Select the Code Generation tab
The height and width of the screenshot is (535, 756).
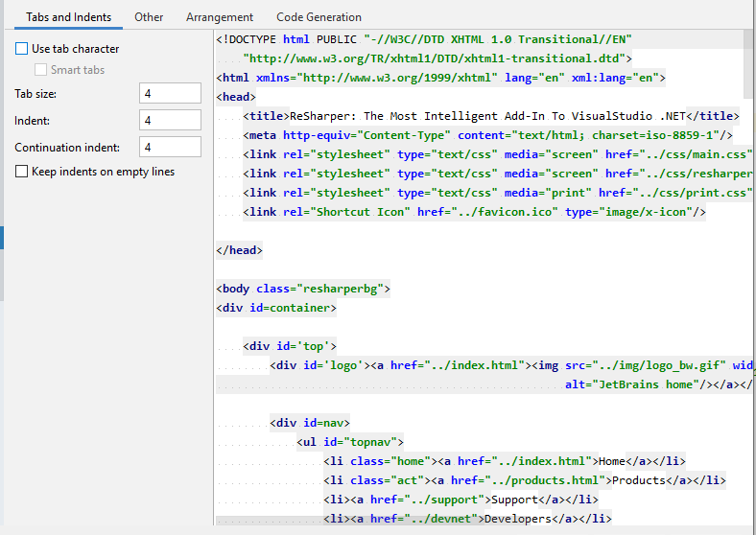[x=319, y=17]
